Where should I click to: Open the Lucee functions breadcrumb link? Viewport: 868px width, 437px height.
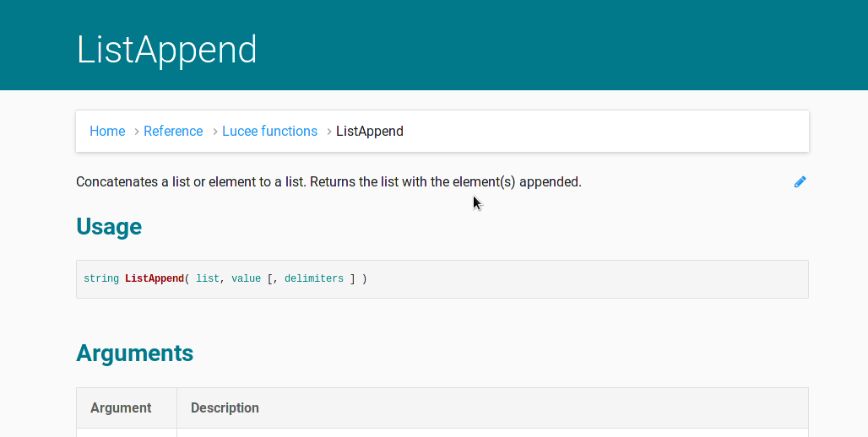pos(269,131)
